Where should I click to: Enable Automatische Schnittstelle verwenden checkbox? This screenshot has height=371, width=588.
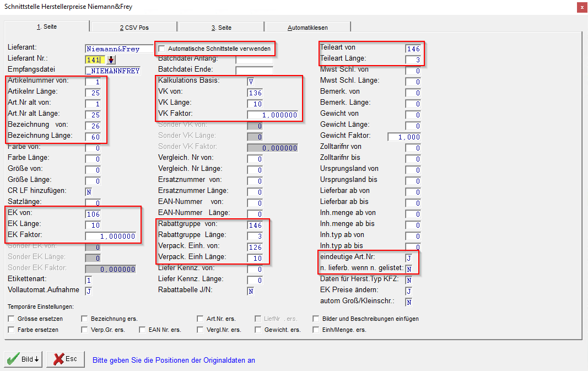tap(161, 49)
